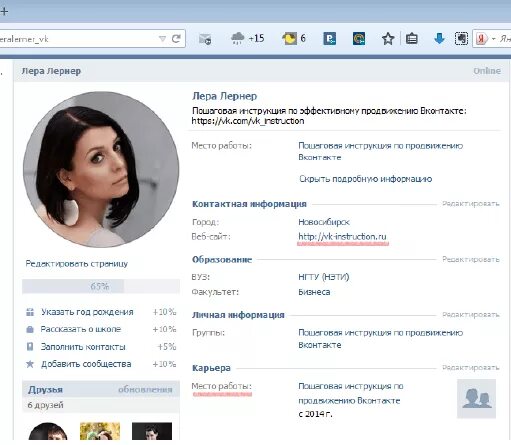Image resolution: width=511 pixels, height=445 pixels.
Task: Open the group link under Группы
Action: click(380, 339)
